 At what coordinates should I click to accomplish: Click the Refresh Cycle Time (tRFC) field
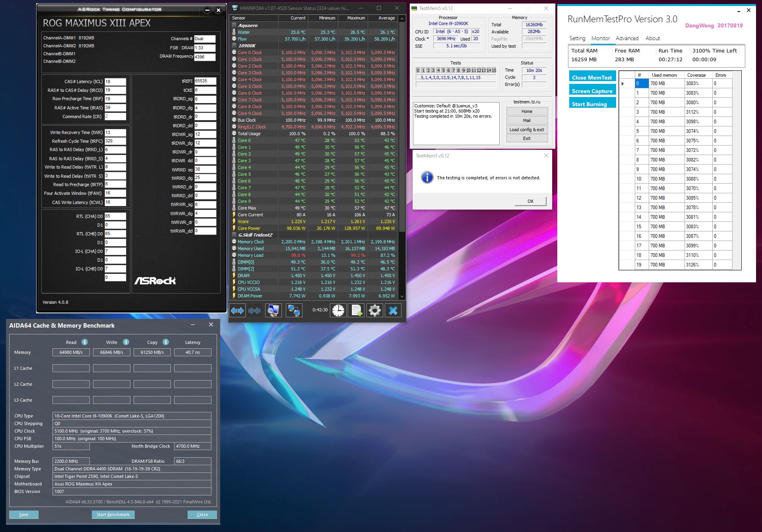pos(115,141)
